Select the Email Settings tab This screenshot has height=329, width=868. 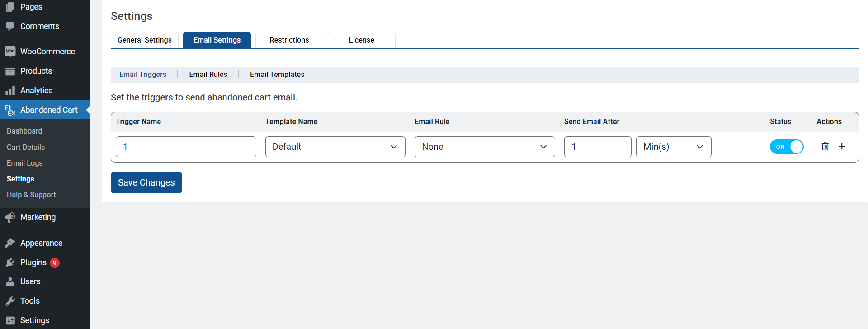pos(217,40)
